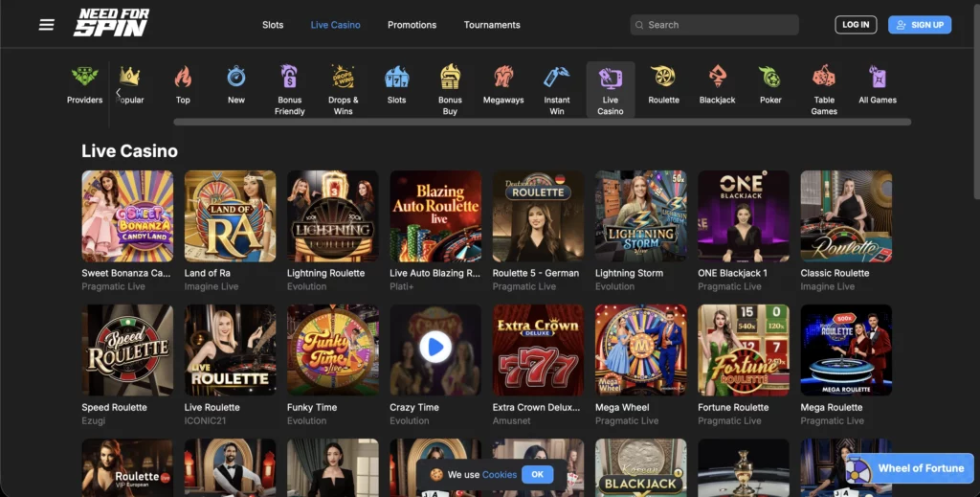Click the cookie icon in the banner

click(436, 474)
